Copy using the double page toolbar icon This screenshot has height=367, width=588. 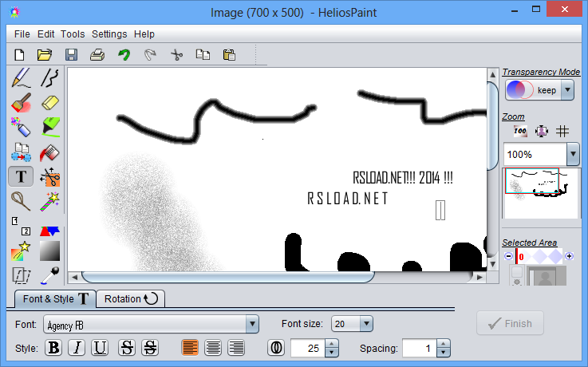point(203,55)
